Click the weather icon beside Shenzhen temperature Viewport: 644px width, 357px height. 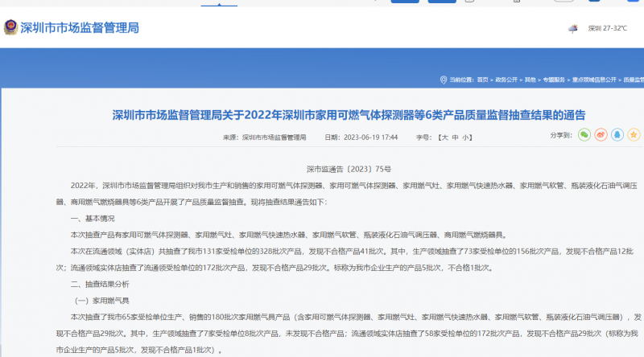pyautogui.click(x=572, y=28)
